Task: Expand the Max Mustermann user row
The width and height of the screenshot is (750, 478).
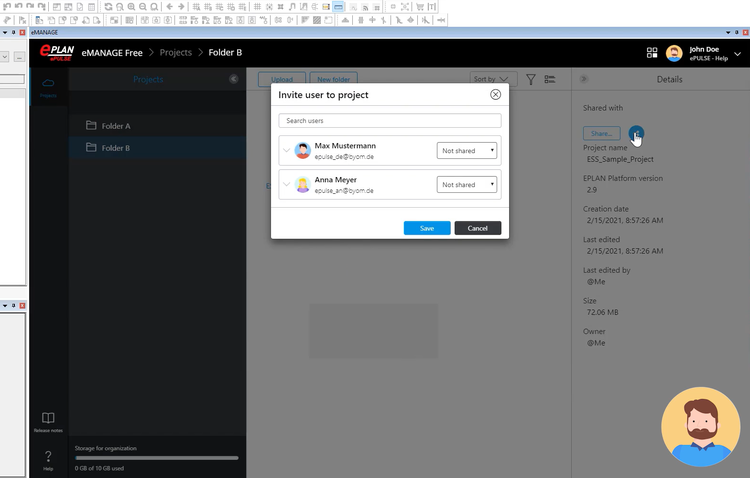Action: click(286, 151)
